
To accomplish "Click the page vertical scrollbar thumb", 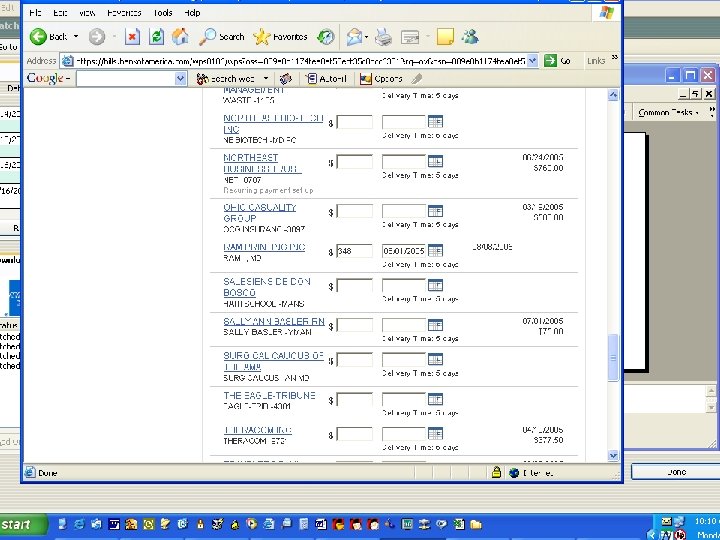I will click(613, 358).
